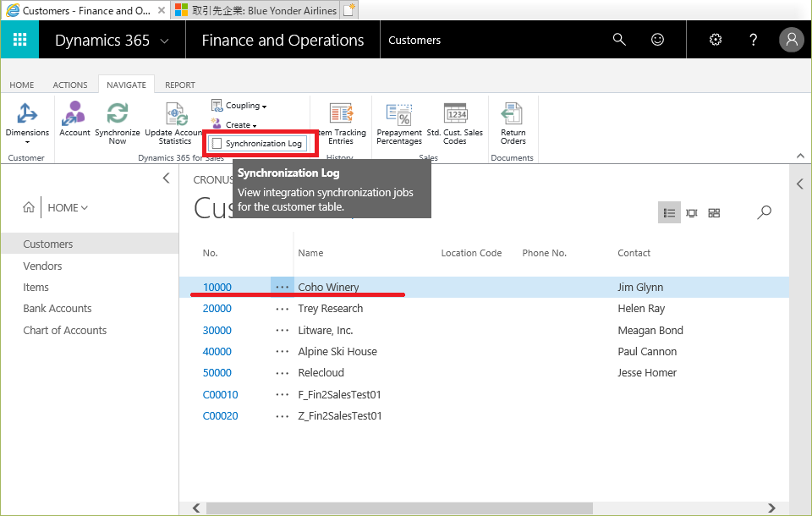
Task: Switch to tall tiles view layout
Action: 691,213
